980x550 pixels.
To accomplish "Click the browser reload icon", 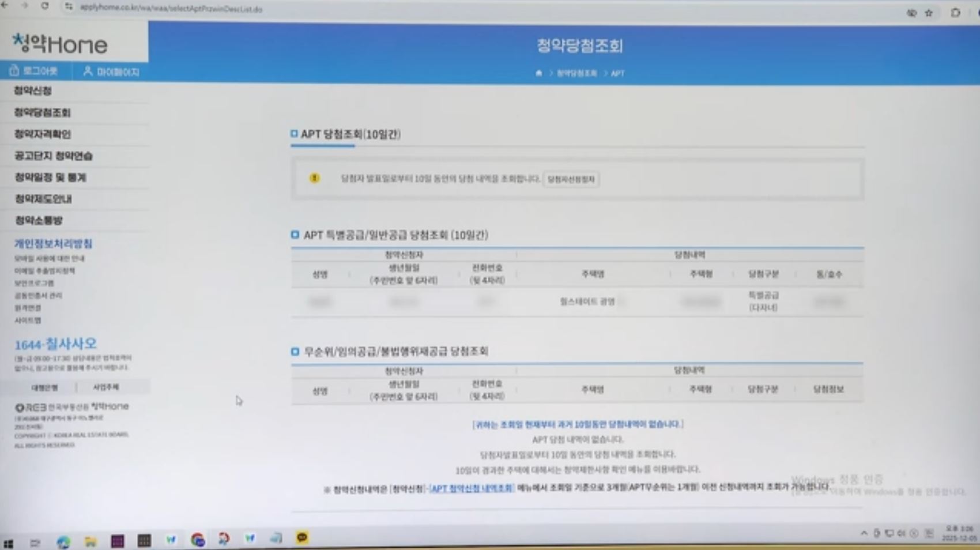I will point(44,6).
